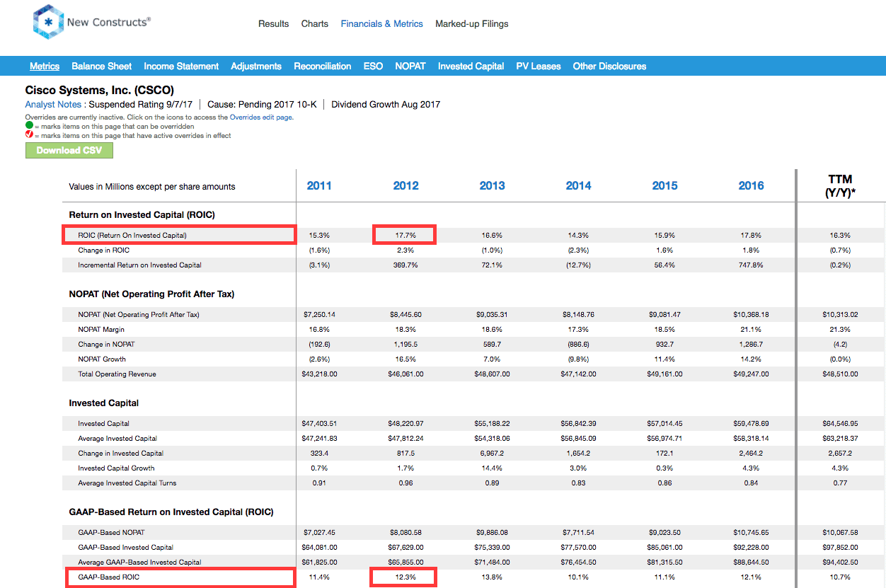
Task: Show the Other Disclosures tab
Action: 609,67
